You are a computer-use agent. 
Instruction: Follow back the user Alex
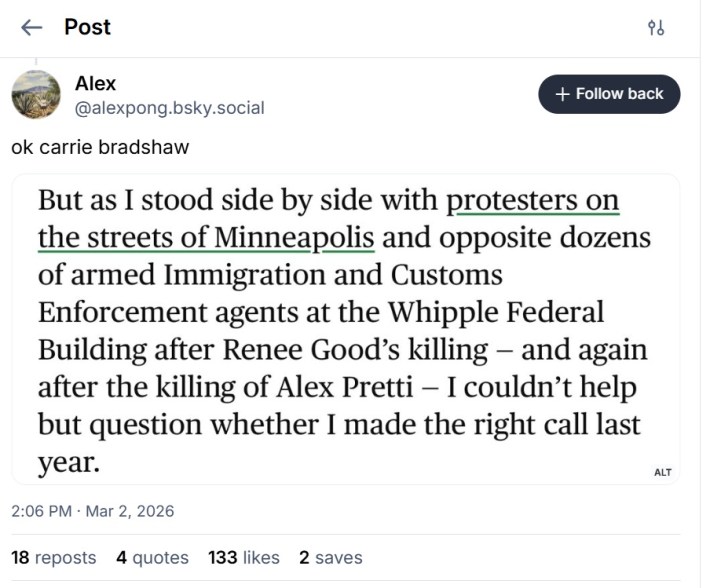point(609,94)
